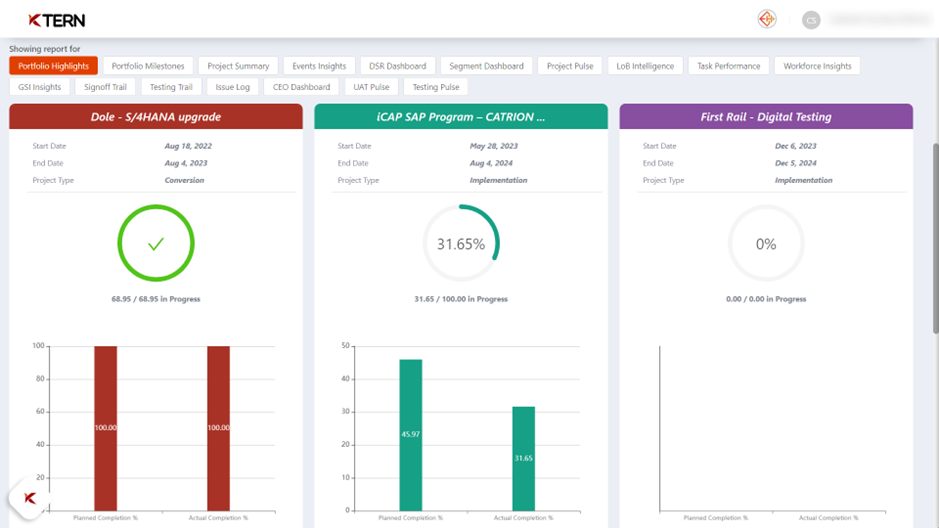Open the CS user avatar menu
939x528 pixels.
pos(811,20)
